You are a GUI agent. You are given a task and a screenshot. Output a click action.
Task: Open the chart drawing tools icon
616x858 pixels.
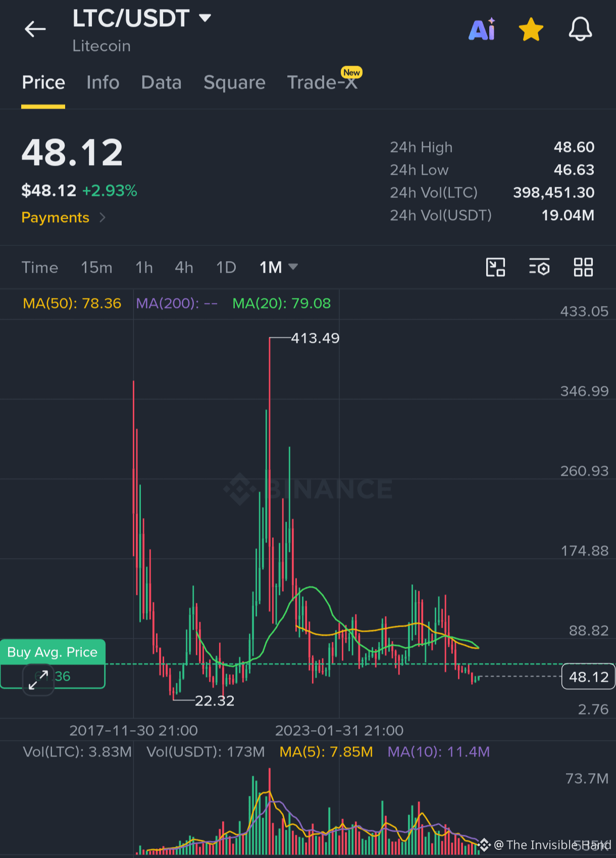tap(495, 267)
